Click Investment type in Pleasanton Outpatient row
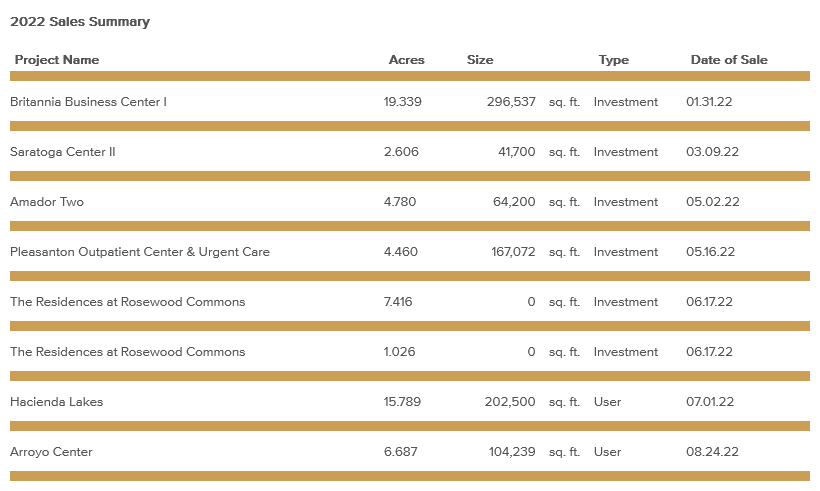Image resolution: width=820 pixels, height=491 pixels. [x=625, y=252]
